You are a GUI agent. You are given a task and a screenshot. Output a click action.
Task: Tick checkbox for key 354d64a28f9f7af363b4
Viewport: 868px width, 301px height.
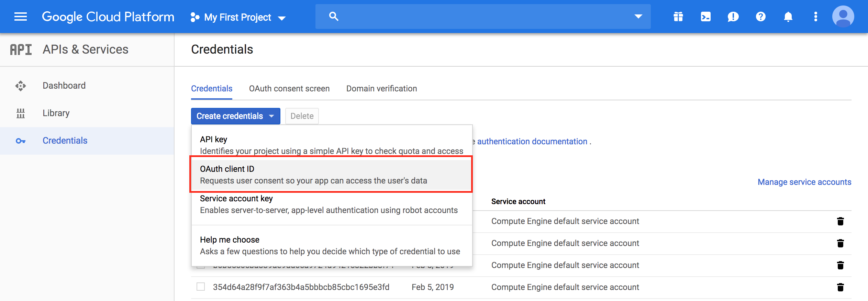click(201, 287)
